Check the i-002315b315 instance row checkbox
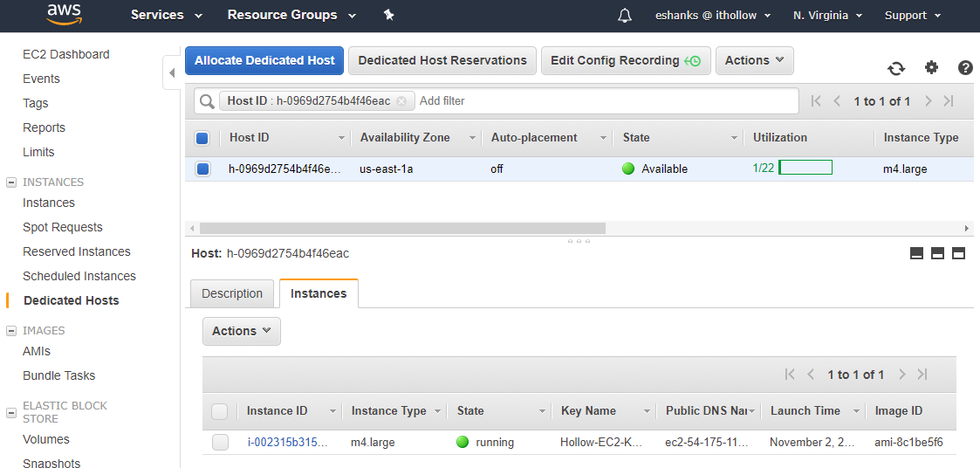980x468 pixels. coord(220,443)
